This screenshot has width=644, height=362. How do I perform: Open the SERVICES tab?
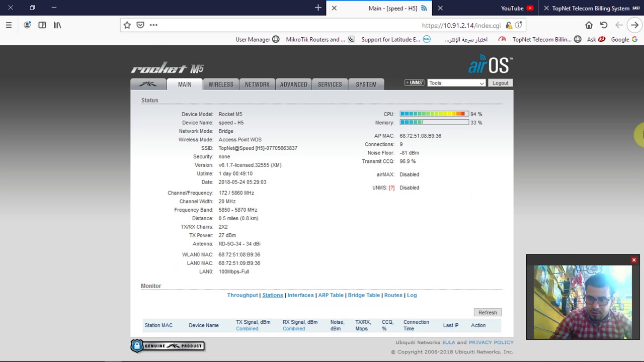pyautogui.click(x=330, y=84)
